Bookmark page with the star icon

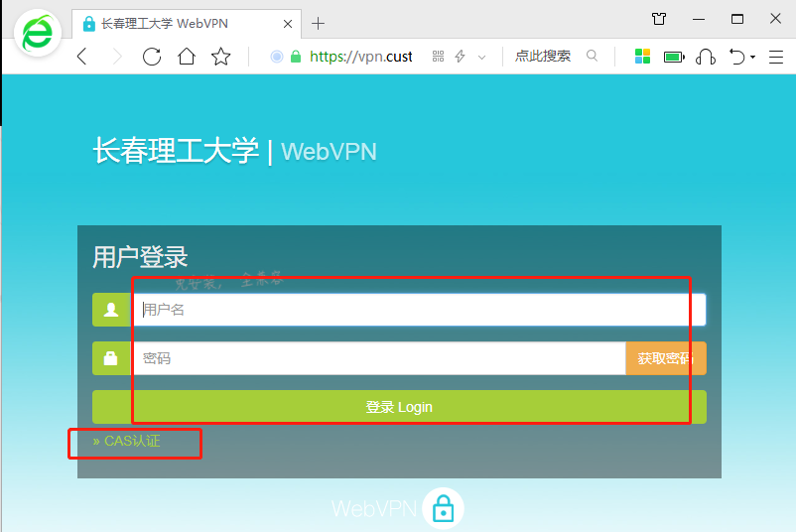pyautogui.click(x=220, y=57)
